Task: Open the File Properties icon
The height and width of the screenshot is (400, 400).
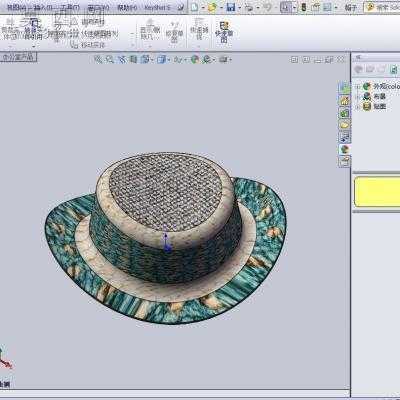Action: tap(316, 7)
